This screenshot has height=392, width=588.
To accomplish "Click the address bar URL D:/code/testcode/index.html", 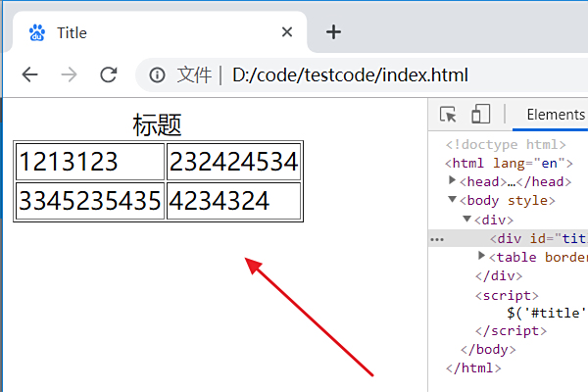I will pyautogui.click(x=350, y=75).
